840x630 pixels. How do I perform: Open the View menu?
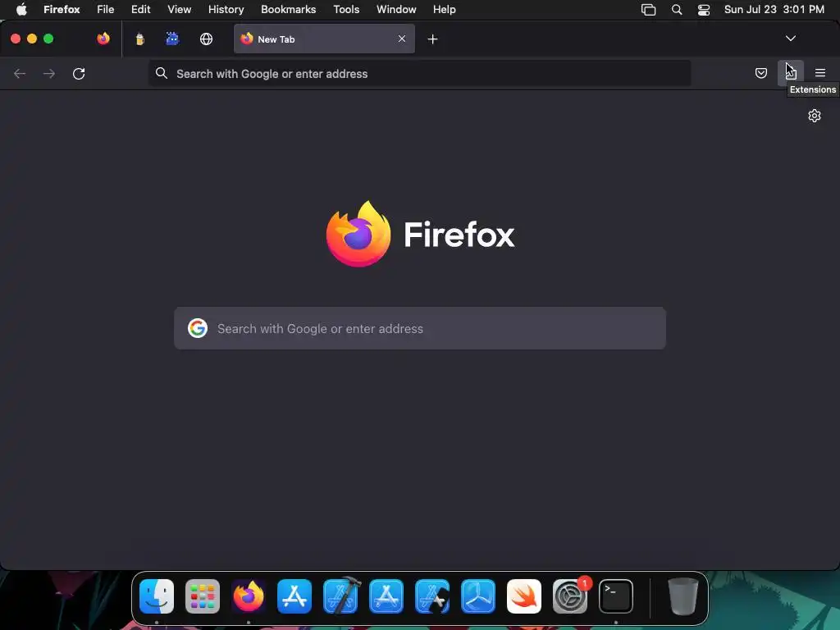pyautogui.click(x=179, y=10)
